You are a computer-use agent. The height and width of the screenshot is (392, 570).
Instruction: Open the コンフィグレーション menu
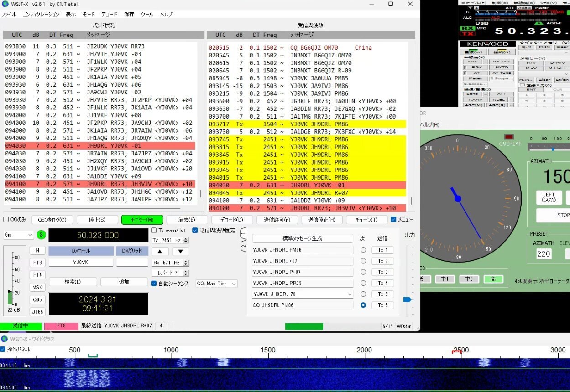coord(41,15)
